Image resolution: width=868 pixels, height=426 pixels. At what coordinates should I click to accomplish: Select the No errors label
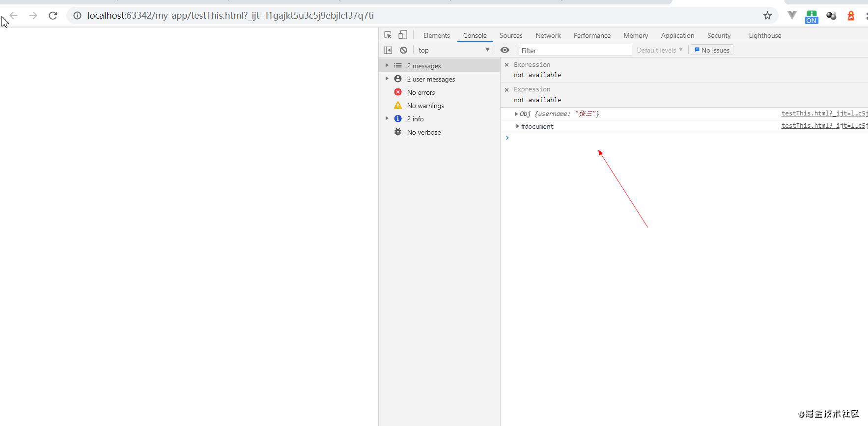421,92
